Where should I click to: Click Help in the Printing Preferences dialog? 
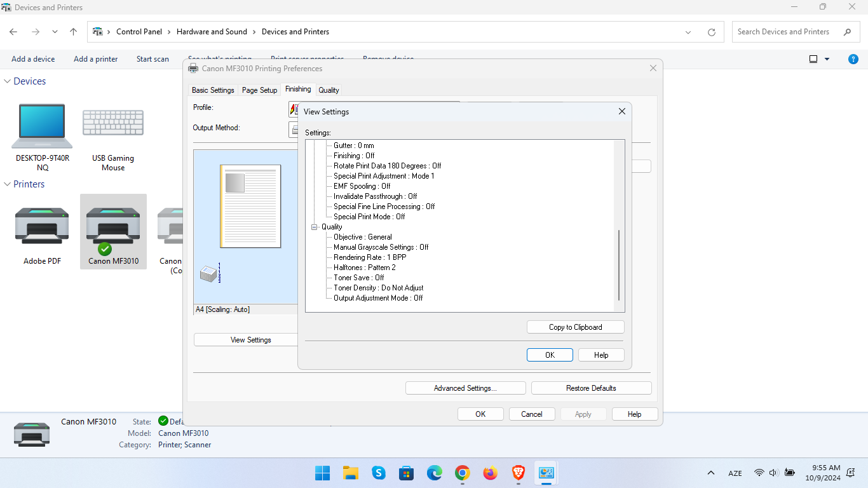634,414
